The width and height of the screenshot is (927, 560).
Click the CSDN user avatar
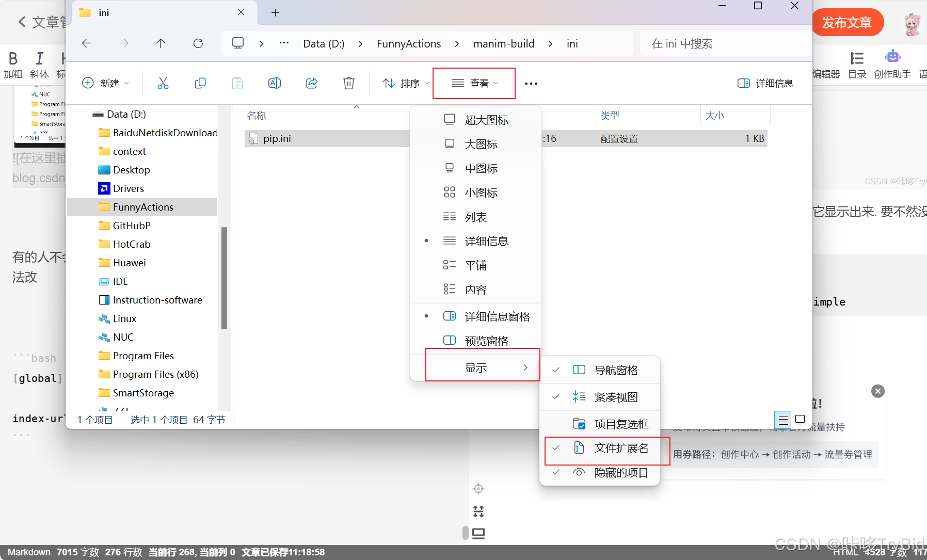(912, 24)
